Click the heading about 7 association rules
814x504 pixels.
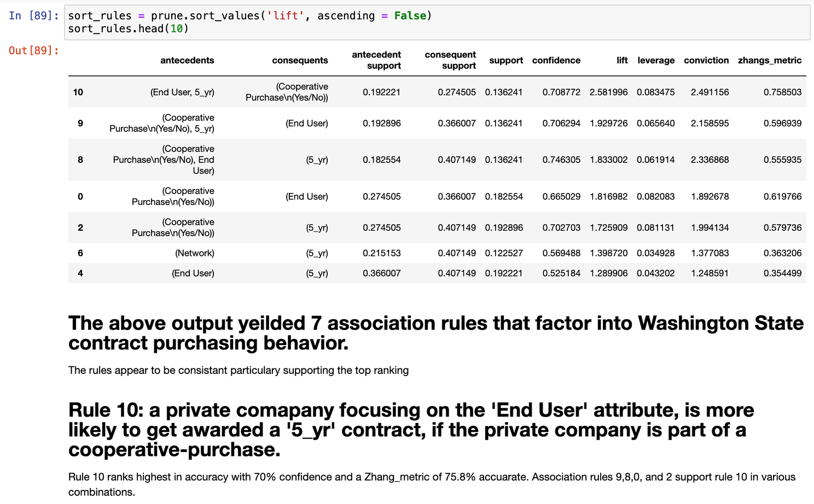coord(435,333)
